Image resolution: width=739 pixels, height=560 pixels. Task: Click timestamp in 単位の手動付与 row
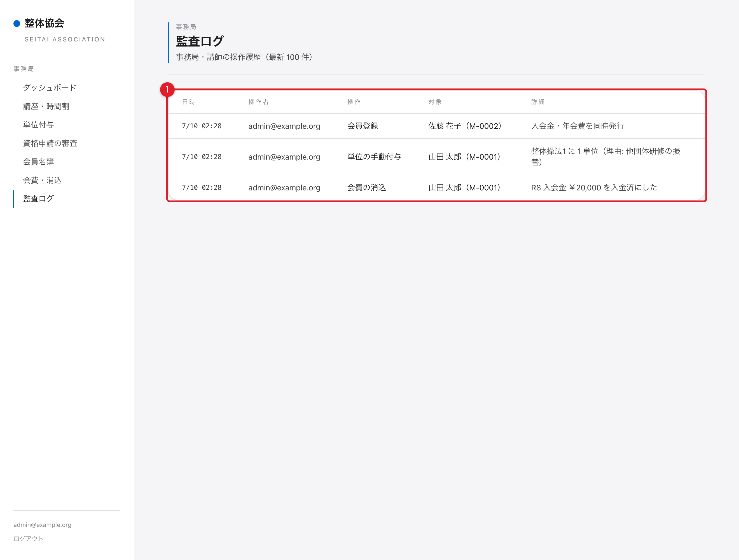click(x=202, y=157)
